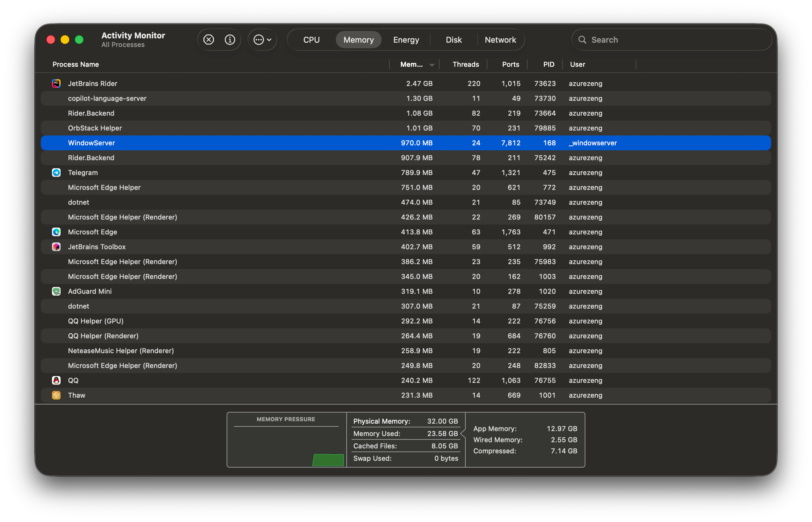This screenshot has width=812, height=522.
Task: Click the App Memory 12.97 GB value
Action: (562, 428)
